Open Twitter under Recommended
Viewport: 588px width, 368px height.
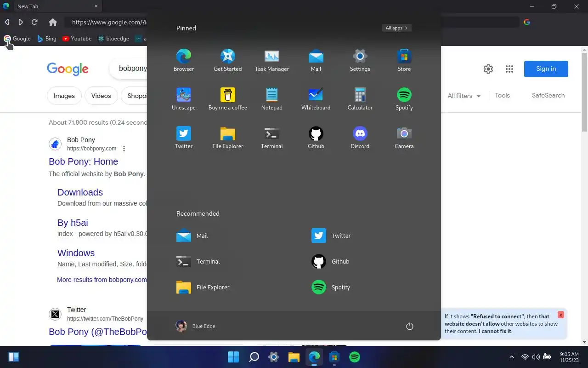coord(331,236)
